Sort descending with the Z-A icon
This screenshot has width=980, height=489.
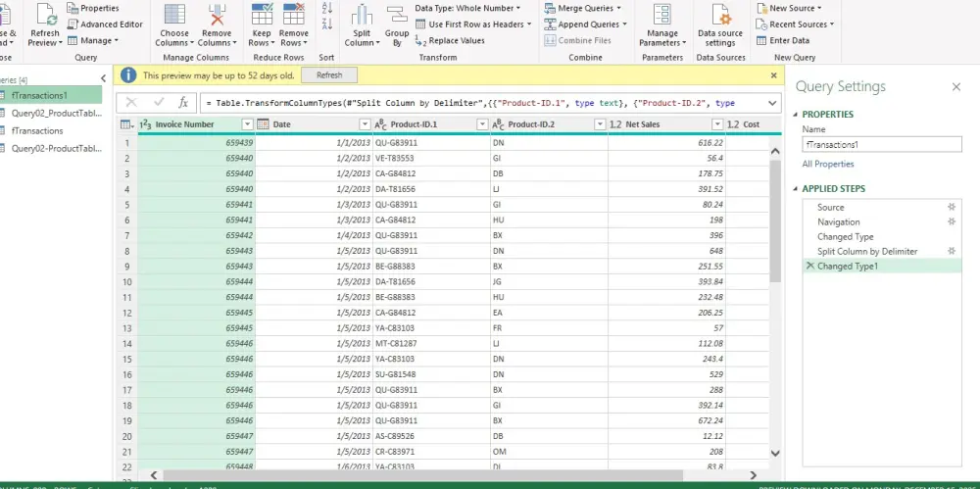pyautogui.click(x=327, y=24)
